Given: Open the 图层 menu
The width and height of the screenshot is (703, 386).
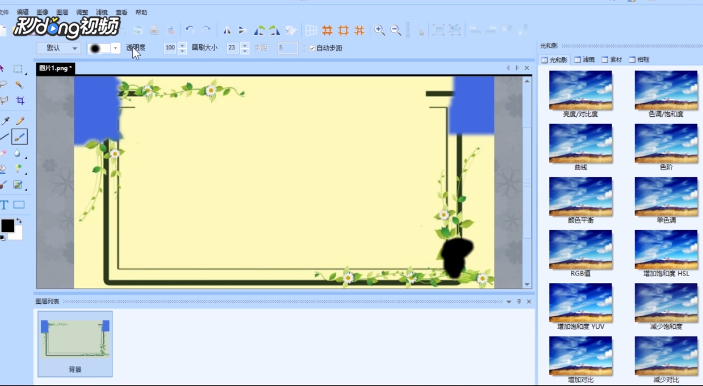Looking at the screenshot, I should point(62,12).
